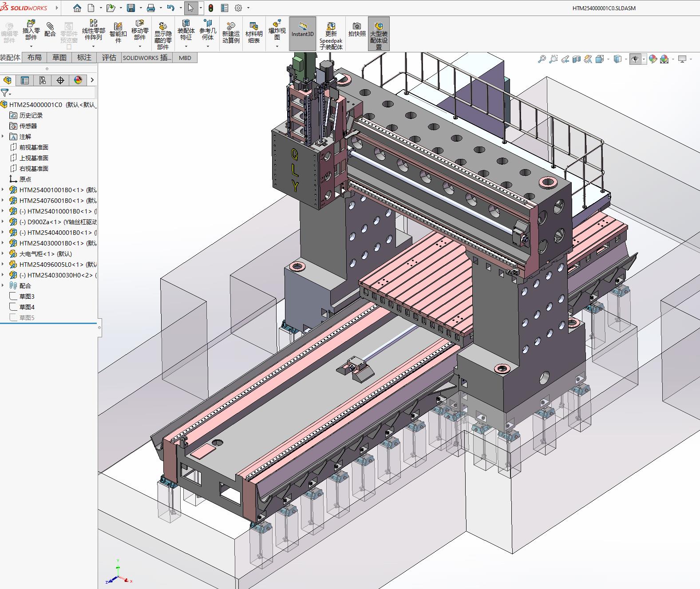Expand more manager tabs with right chevron

click(x=92, y=80)
